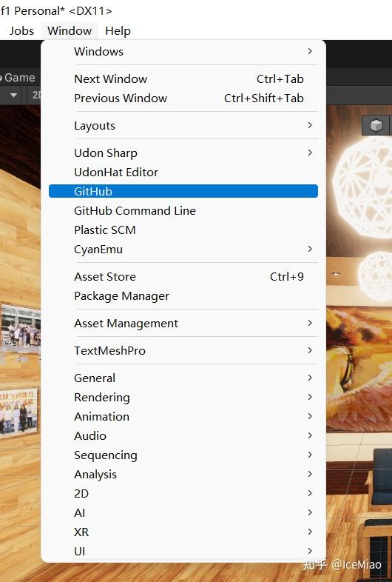Expand the Asset Management submenu
This screenshot has height=582, width=392.
pyautogui.click(x=183, y=324)
